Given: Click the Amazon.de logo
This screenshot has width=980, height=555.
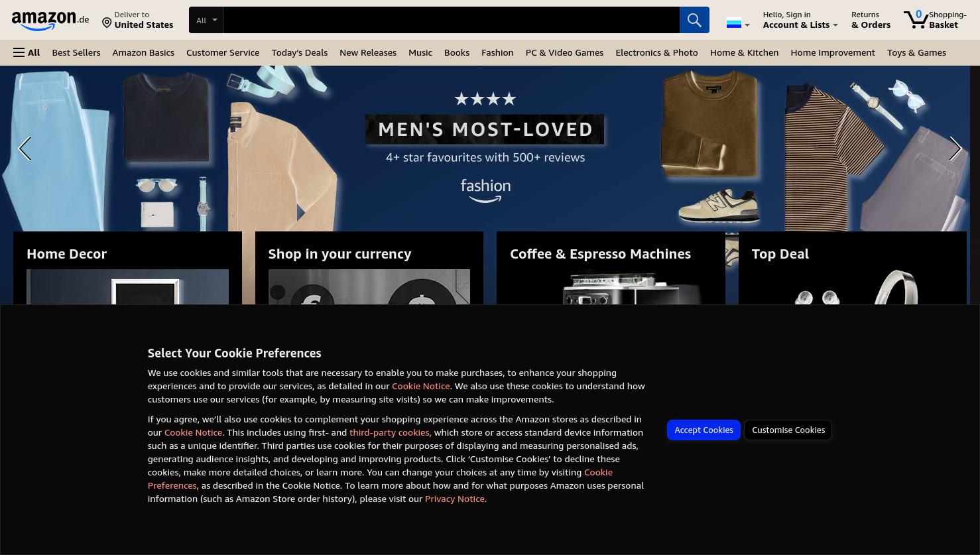Looking at the screenshot, I should [50, 20].
